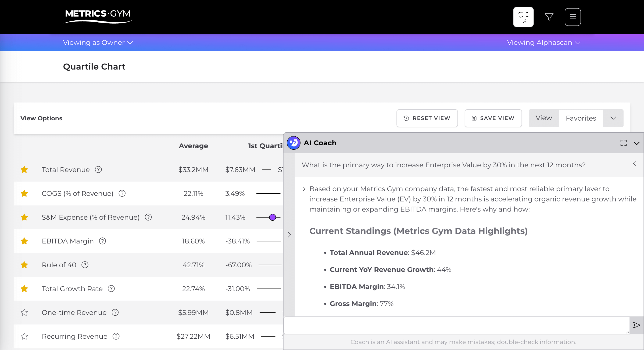Click help icon next to Total Revenue
Viewport: 644px width, 350px height.
(x=98, y=170)
